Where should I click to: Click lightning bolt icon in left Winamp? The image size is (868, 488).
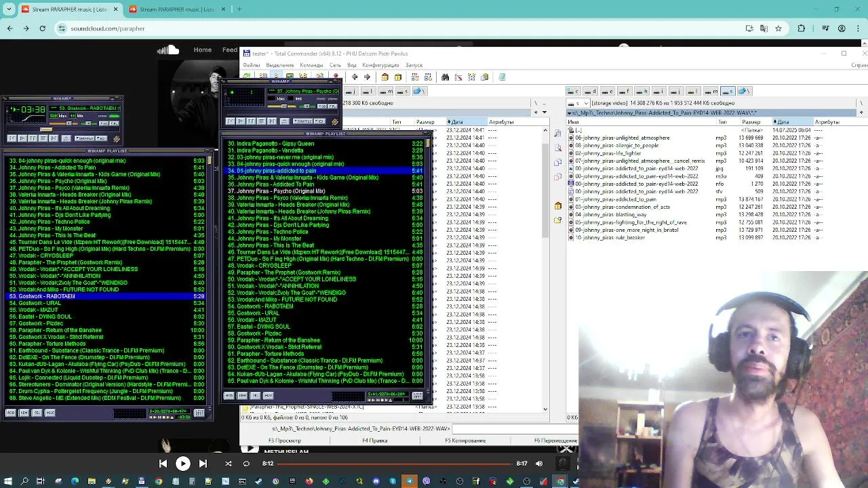coord(116,139)
